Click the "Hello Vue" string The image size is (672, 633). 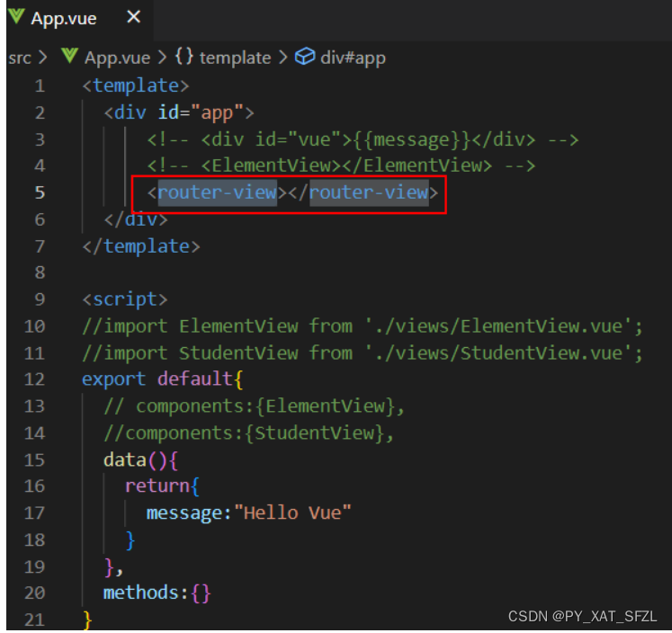pyautogui.click(x=292, y=513)
